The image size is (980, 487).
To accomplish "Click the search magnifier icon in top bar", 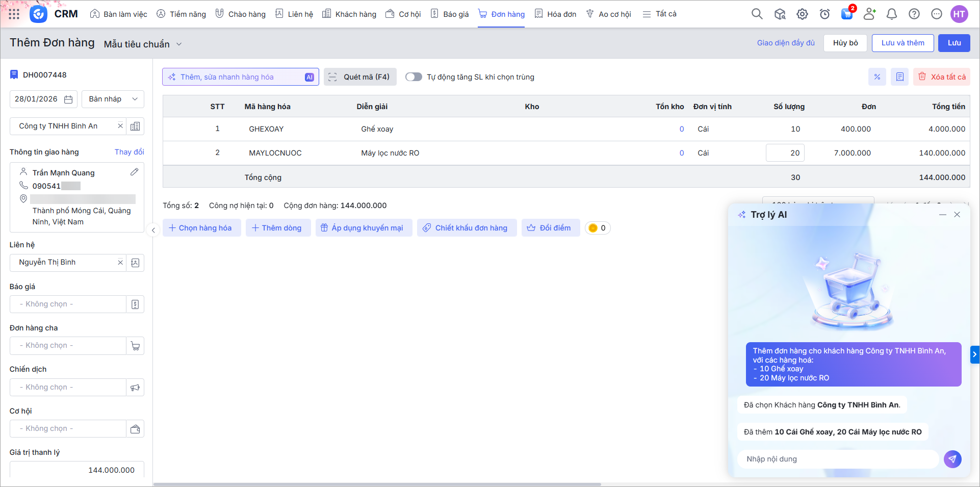I will [757, 14].
